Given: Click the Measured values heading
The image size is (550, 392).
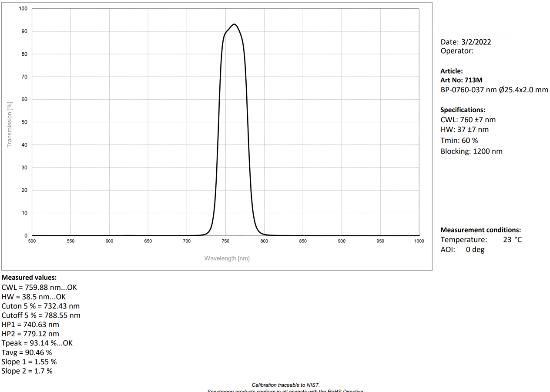Looking at the screenshot, I should click(x=29, y=278).
